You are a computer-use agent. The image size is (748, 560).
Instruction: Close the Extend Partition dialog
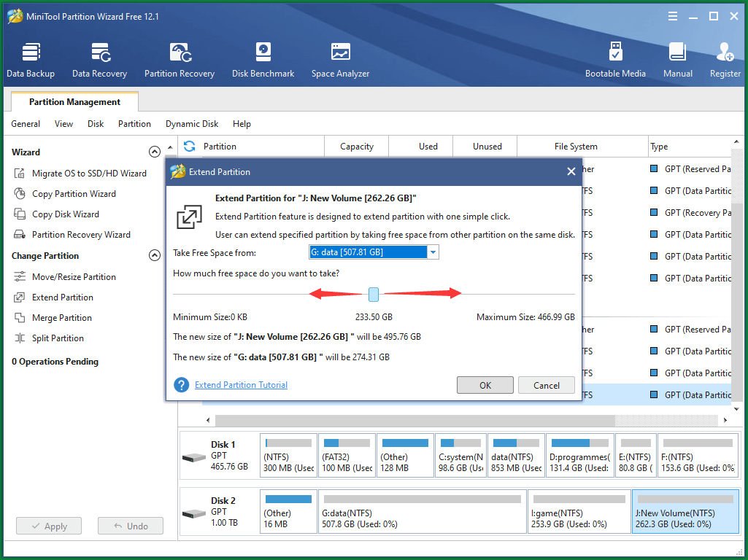(x=571, y=171)
